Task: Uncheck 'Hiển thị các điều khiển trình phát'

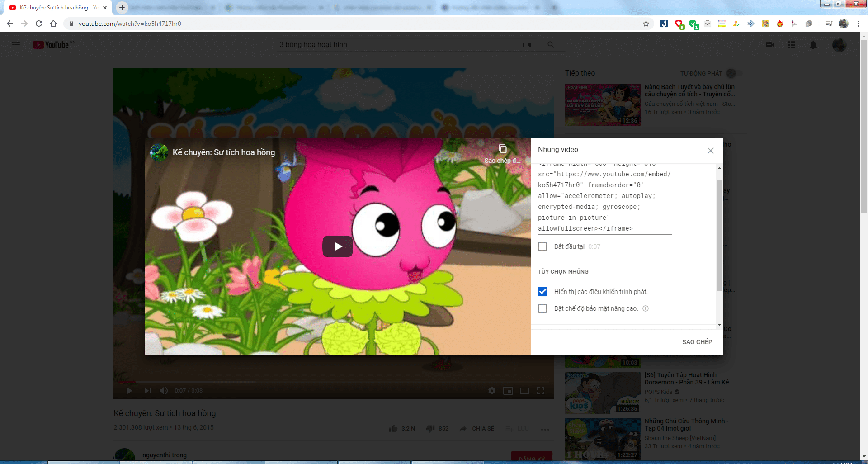Action: click(542, 292)
